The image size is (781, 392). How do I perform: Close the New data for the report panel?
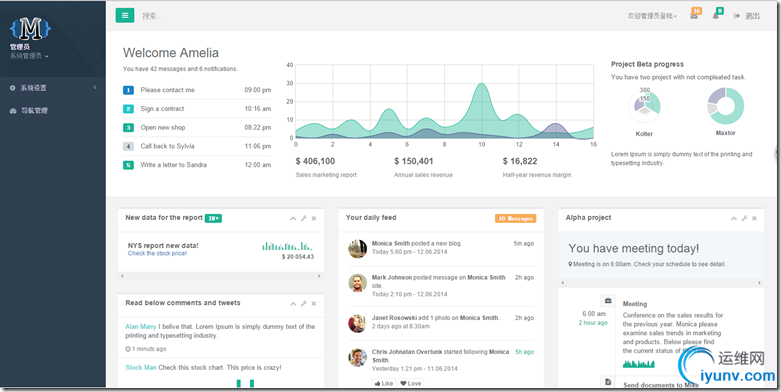(314, 218)
